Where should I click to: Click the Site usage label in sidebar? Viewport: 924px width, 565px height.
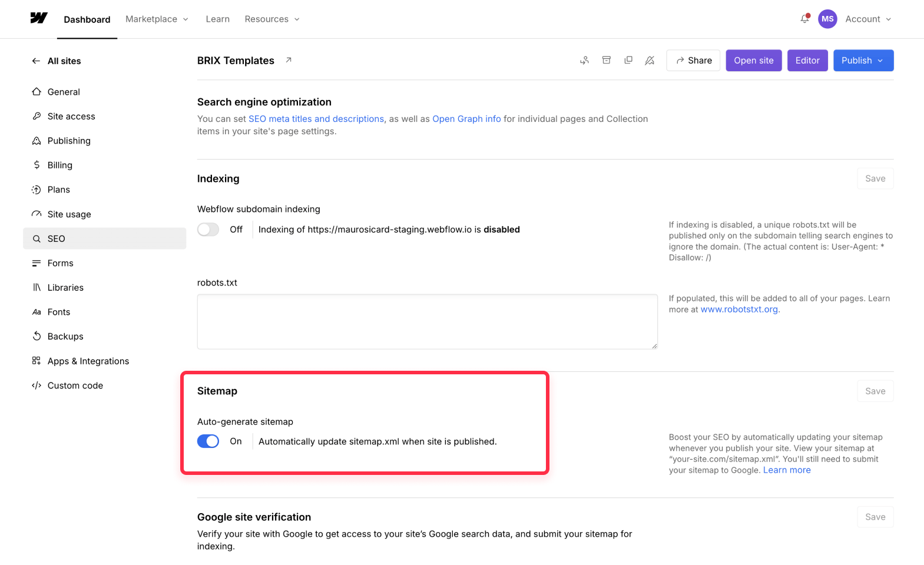pyautogui.click(x=69, y=214)
